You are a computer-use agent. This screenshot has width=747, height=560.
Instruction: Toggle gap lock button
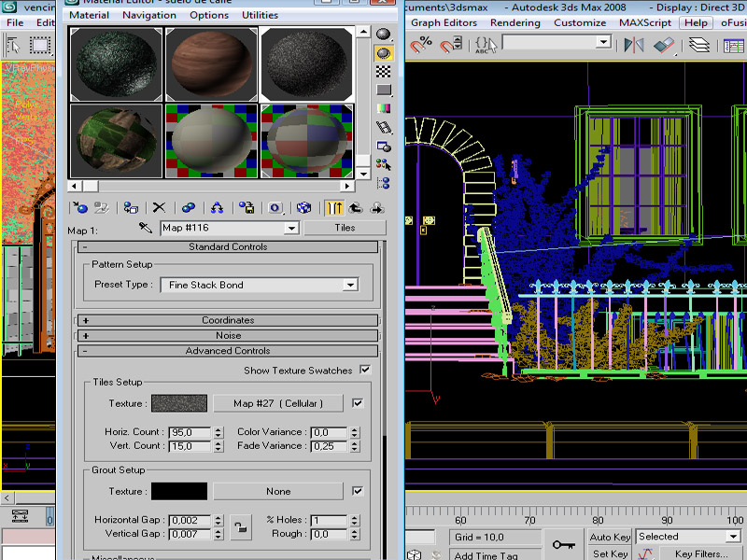(241, 527)
